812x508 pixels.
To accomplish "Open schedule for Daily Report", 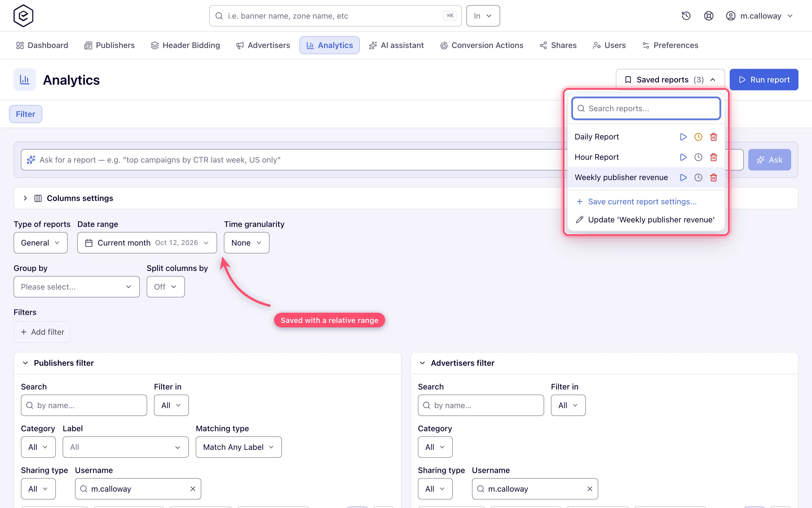I will (x=698, y=137).
